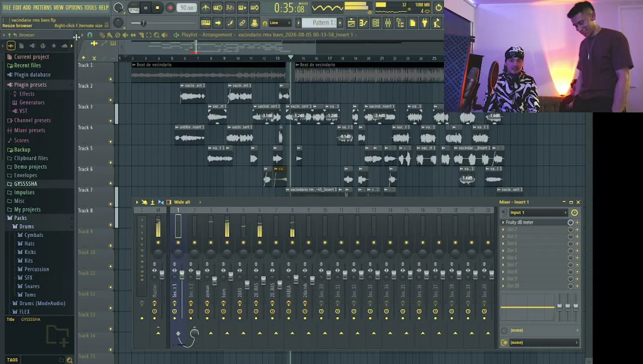Pause playback with the transport pause button
Viewport: 643px width, 364px height.
[145, 8]
